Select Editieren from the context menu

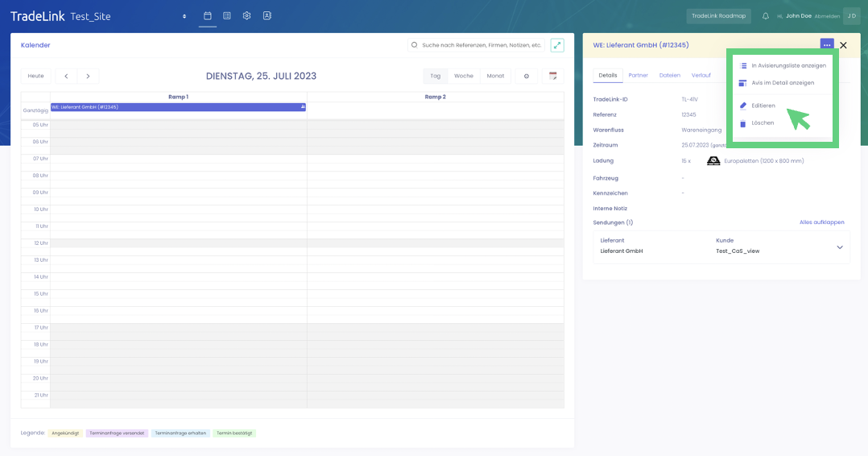tap(763, 106)
